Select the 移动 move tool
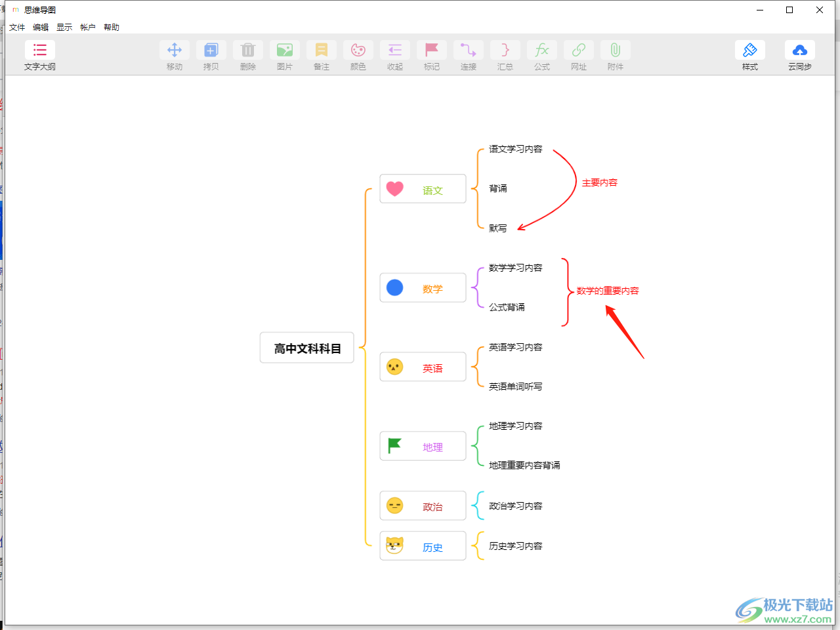840x630 pixels. (175, 56)
